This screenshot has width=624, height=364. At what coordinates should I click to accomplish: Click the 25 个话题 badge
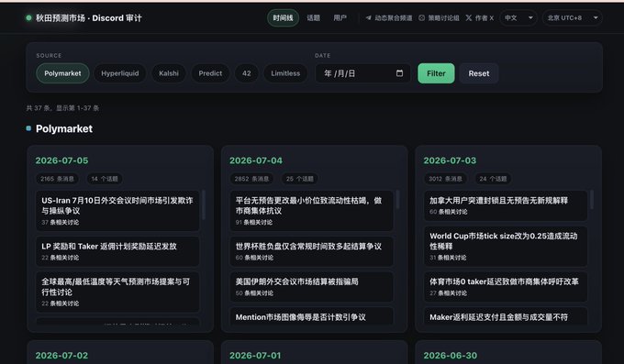pyautogui.click(x=300, y=179)
